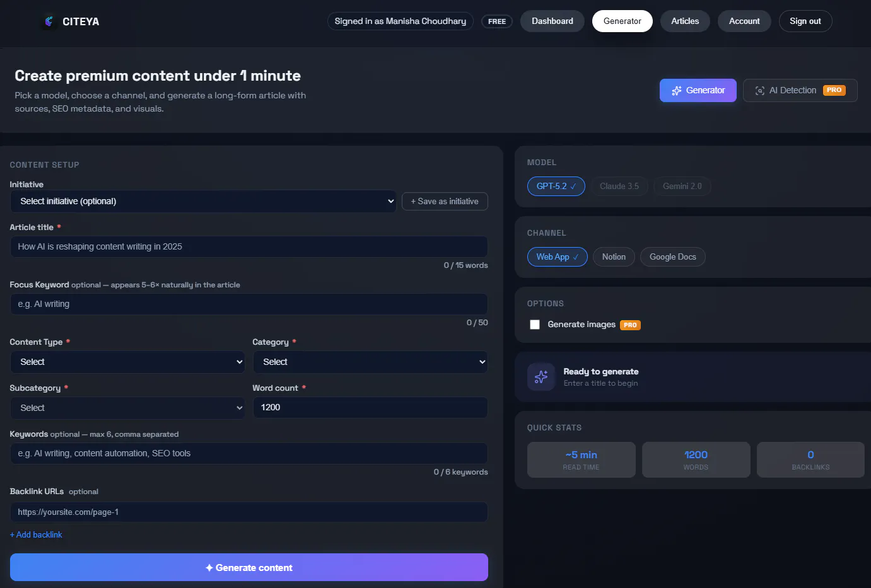This screenshot has width=871, height=588.
Task: Click Signed in as Manisha Choudhary
Action: [400, 21]
